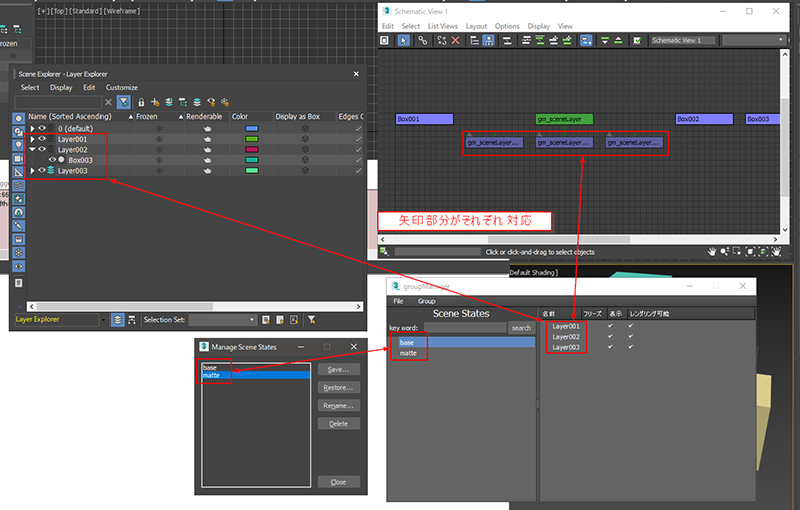Click the Connect link tool in Schematic View

pos(422,40)
